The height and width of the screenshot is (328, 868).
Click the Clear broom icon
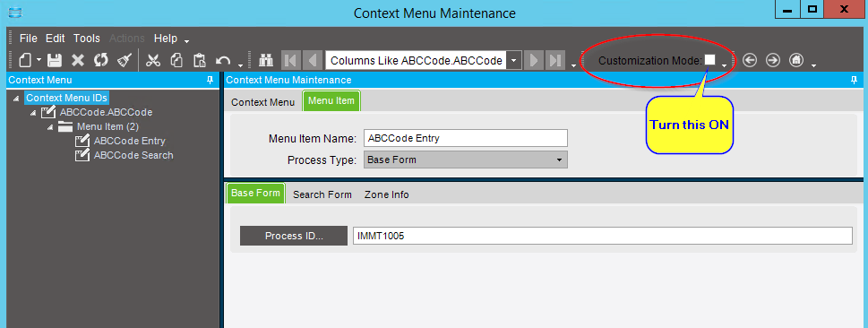pyautogui.click(x=124, y=60)
